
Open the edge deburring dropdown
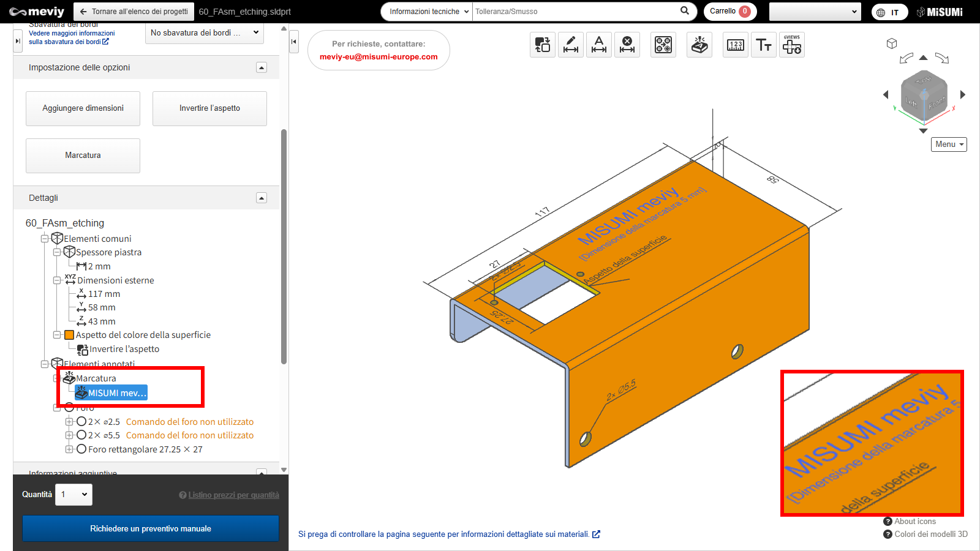click(205, 33)
